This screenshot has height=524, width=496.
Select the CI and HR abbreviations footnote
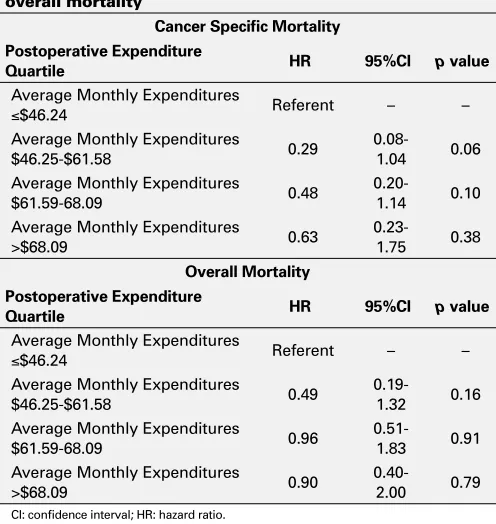pos(118,515)
